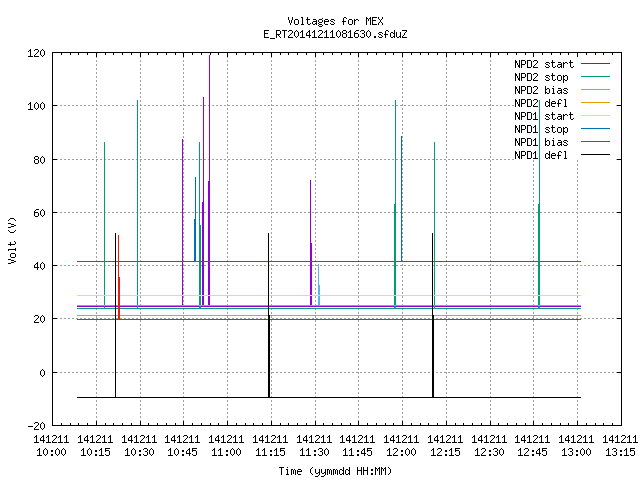Viewport: 640px width, 480px height.
Task: Click the 120 y-axis tick label
Action: [36, 53]
